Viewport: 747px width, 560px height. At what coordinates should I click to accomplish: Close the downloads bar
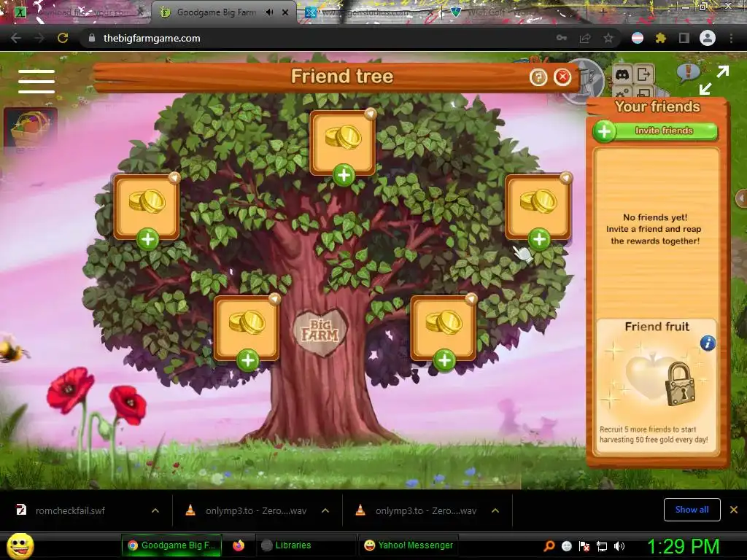734,510
